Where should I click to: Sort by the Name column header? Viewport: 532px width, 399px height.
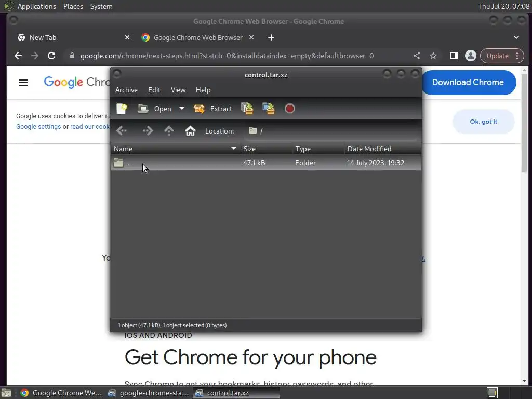click(x=176, y=149)
